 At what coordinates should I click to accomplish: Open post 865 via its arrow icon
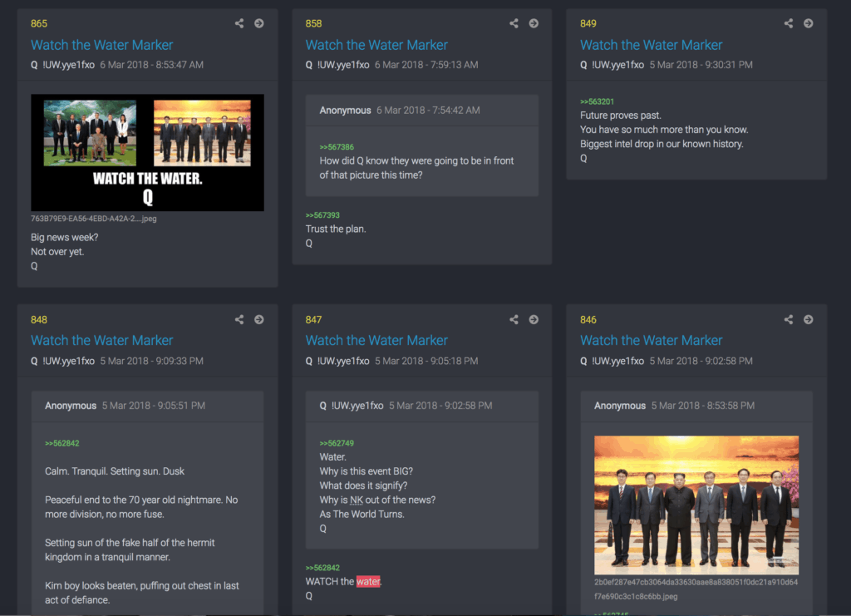pos(259,23)
